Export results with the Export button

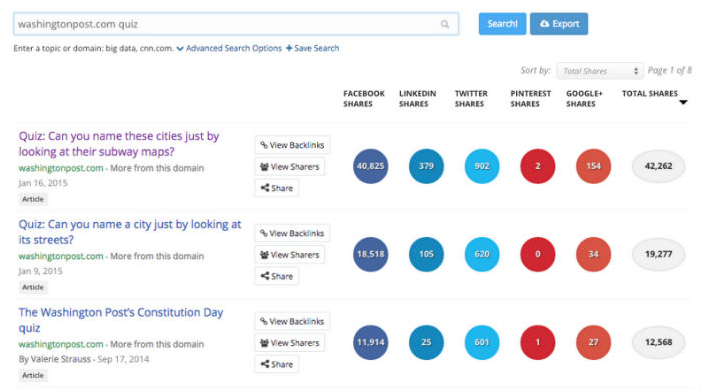tap(559, 23)
